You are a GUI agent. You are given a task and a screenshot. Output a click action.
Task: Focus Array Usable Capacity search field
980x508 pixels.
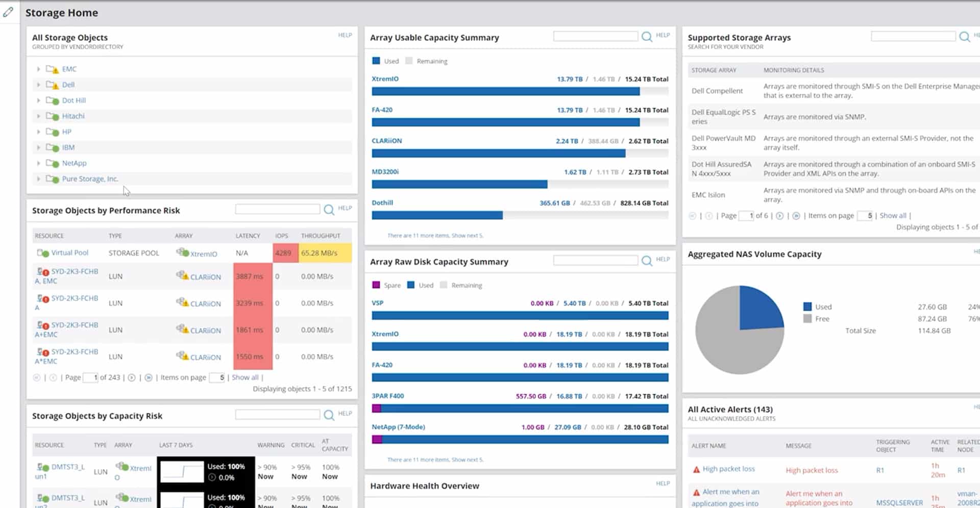point(596,36)
